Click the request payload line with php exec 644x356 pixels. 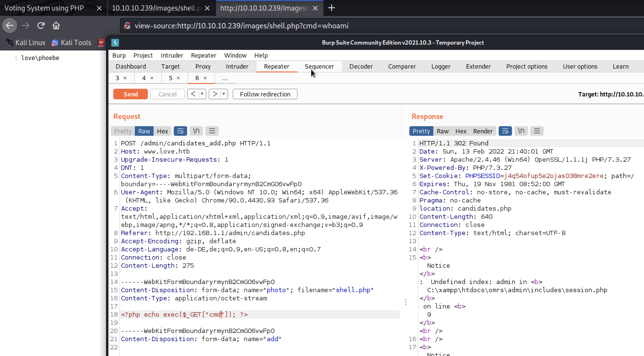[x=260, y=314]
